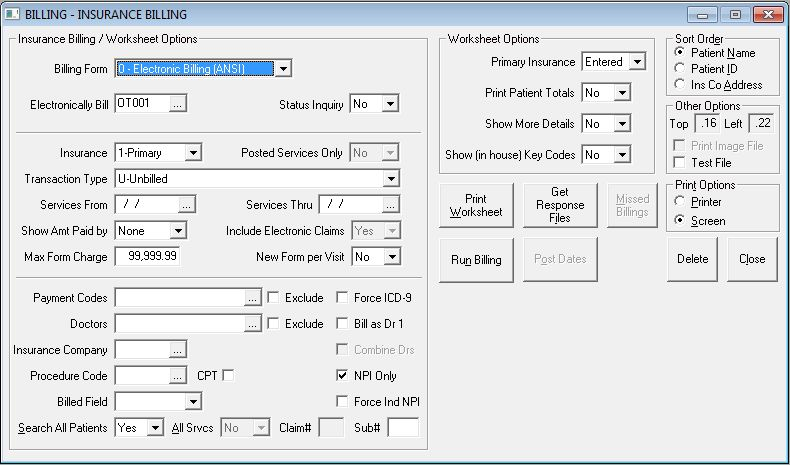Open Payment Codes lookup ellipsis button
This screenshot has height=465, width=790.
coord(252,298)
